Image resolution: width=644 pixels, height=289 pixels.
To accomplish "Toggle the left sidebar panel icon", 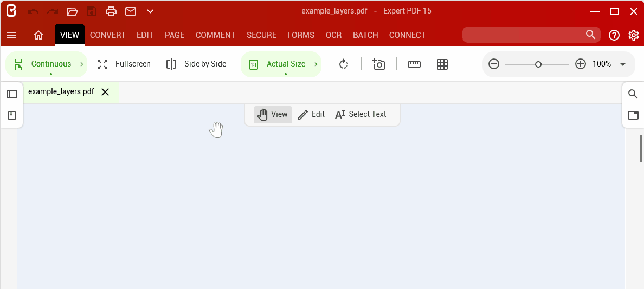I will 12,94.
